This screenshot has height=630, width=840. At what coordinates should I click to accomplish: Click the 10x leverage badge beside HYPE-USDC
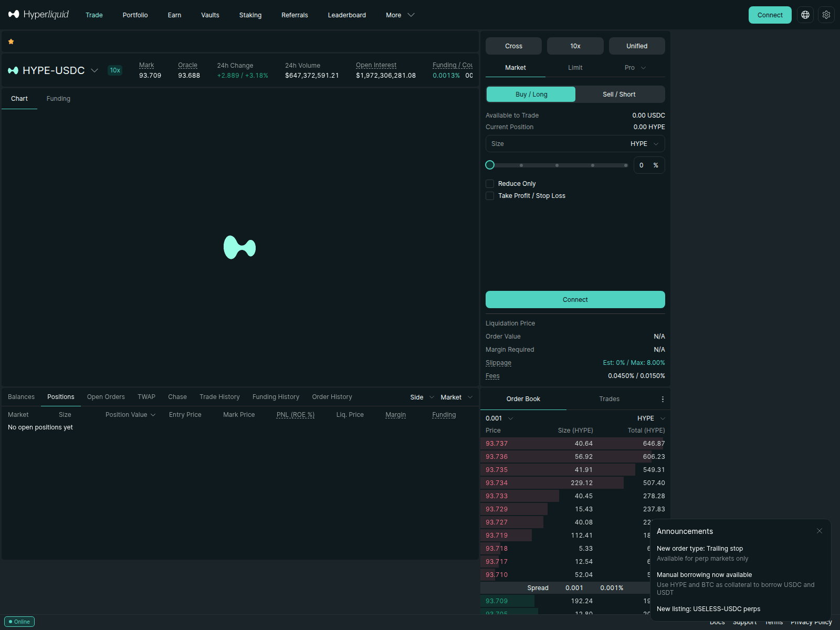tap(115, 70)
